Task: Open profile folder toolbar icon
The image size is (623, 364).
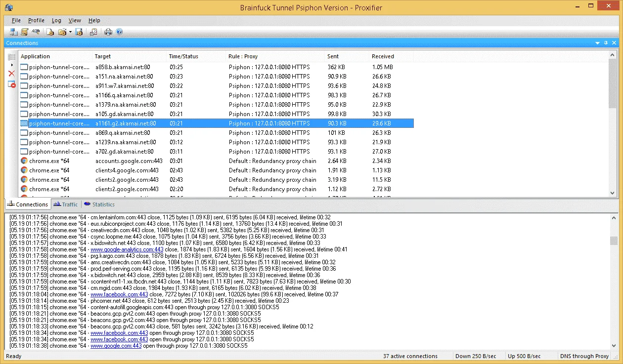Action: (62, 32)
